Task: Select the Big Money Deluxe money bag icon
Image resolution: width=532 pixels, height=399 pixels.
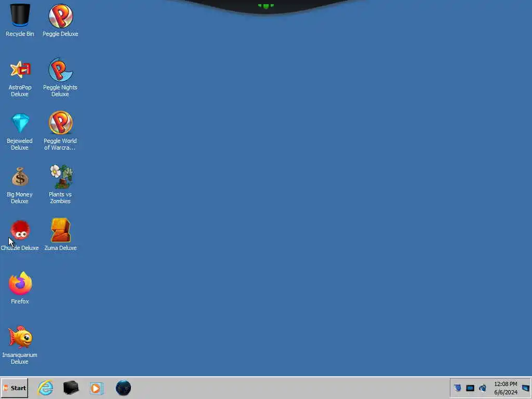Action: point(20,177)
